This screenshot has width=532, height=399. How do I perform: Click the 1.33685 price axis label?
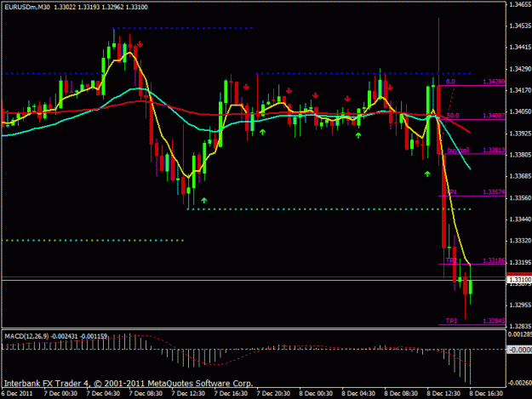[520, 176]
